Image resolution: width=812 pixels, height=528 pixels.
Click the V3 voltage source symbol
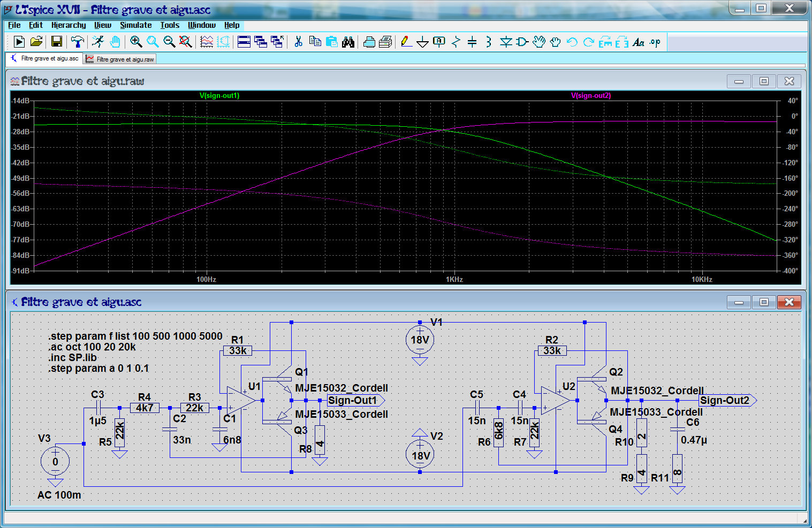(55, 462)
